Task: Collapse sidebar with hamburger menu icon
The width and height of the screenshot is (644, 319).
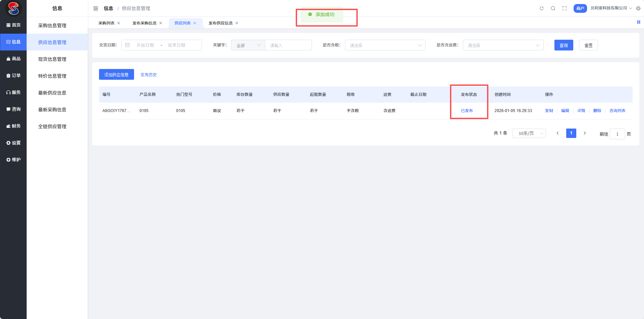Action: (96, 8)
